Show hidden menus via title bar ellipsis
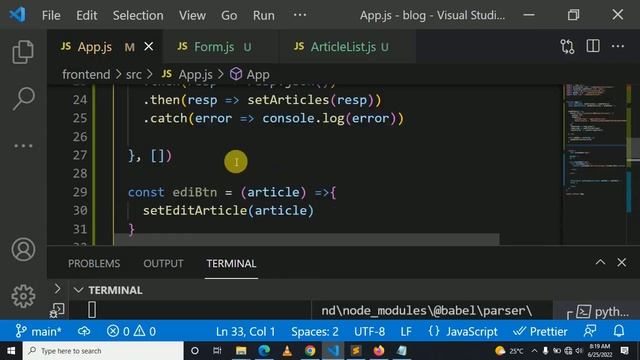The height and width of the screenshot is (360, 640). [x=300, y=15]
